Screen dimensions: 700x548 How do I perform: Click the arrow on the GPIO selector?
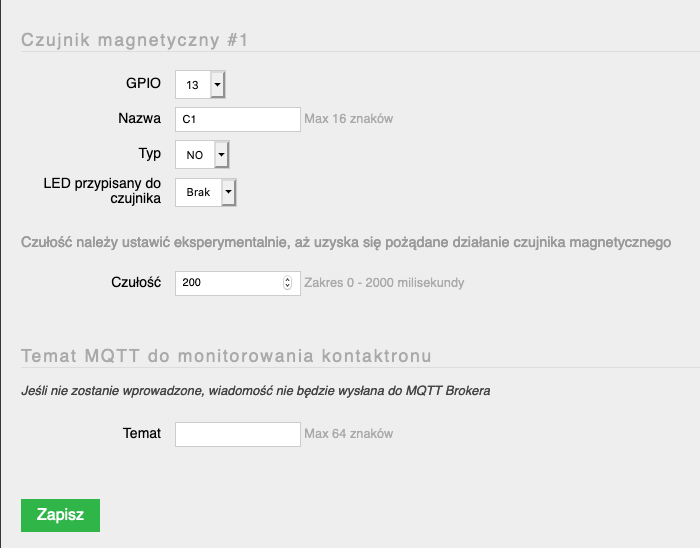(x=217, y=84)
